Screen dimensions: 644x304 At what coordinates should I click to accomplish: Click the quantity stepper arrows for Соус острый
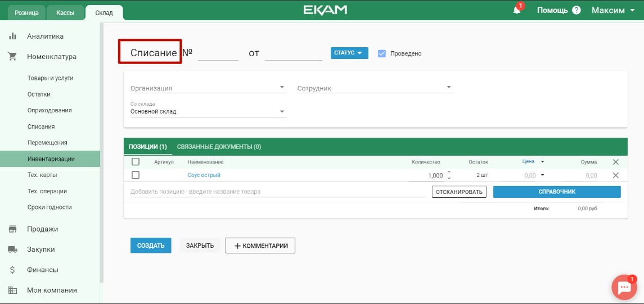(449, 175)
